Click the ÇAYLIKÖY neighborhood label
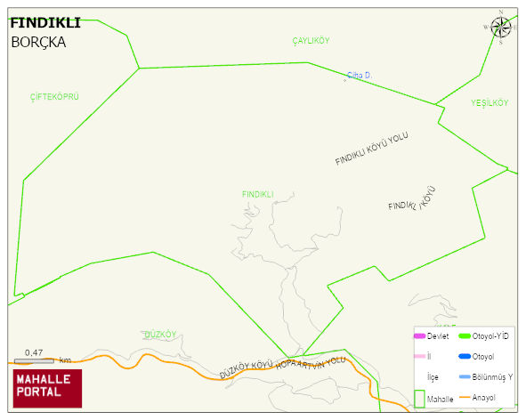 [311, 41]
